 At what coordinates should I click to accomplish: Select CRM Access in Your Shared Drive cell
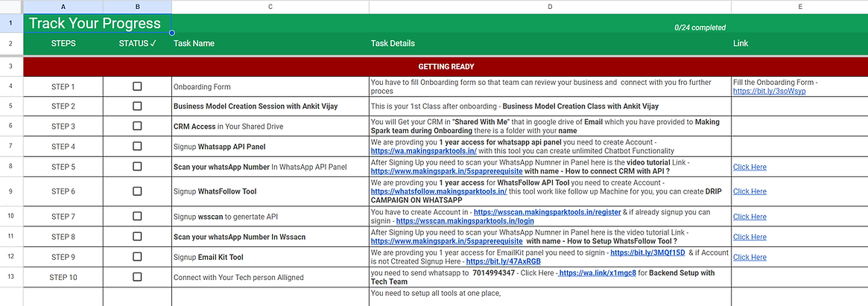(270, 126)
